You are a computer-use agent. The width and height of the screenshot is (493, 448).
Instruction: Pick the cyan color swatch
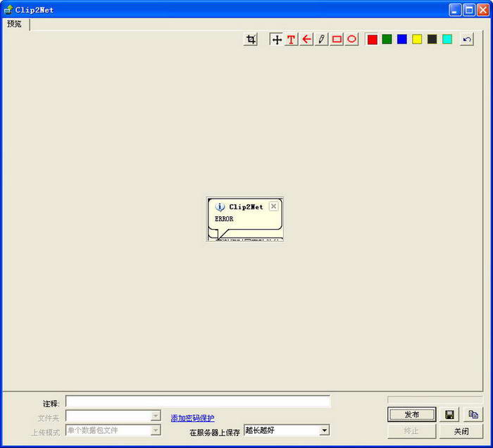(x=447, y=39)
